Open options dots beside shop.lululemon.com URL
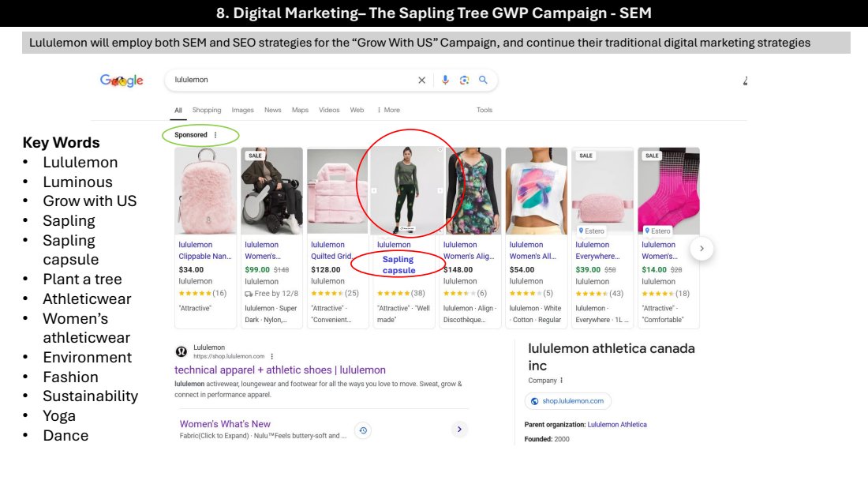The height and width of the screenshot is (488, 868). 271,356
